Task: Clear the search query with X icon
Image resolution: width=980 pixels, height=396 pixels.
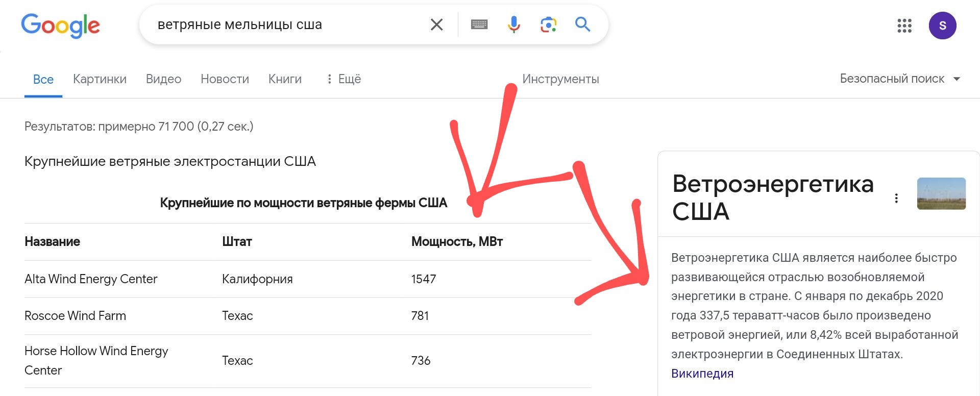Action: point(436,24)
